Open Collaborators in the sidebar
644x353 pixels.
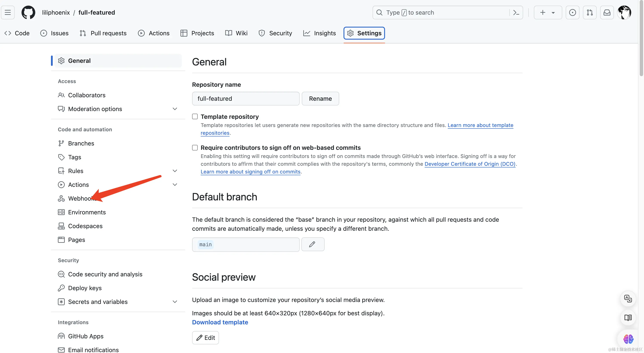tap(118, 95)
